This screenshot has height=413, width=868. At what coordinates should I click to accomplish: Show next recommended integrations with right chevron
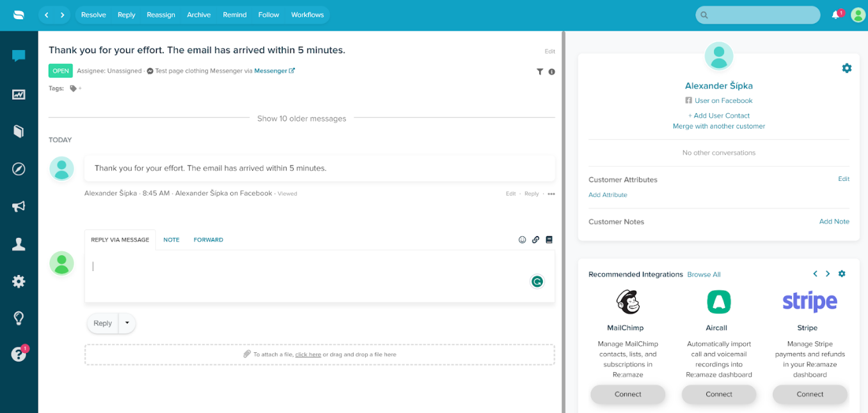tap(828, 274)
